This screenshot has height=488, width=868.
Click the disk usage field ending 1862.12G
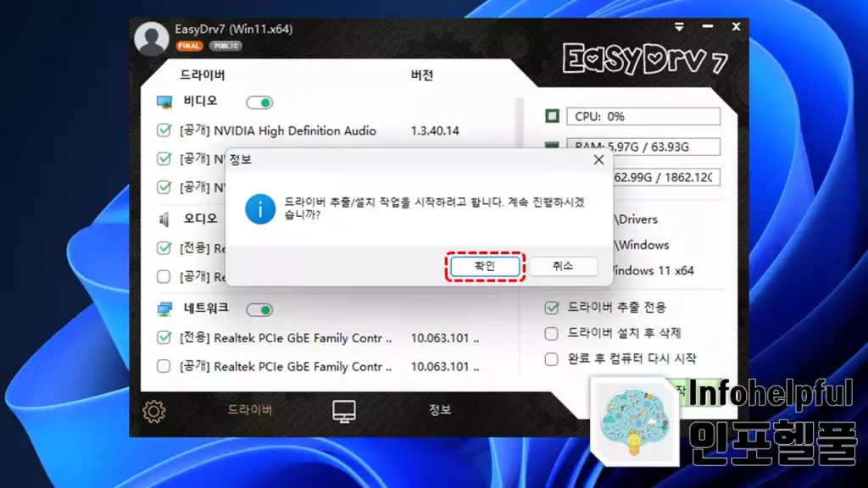[666, 177]
